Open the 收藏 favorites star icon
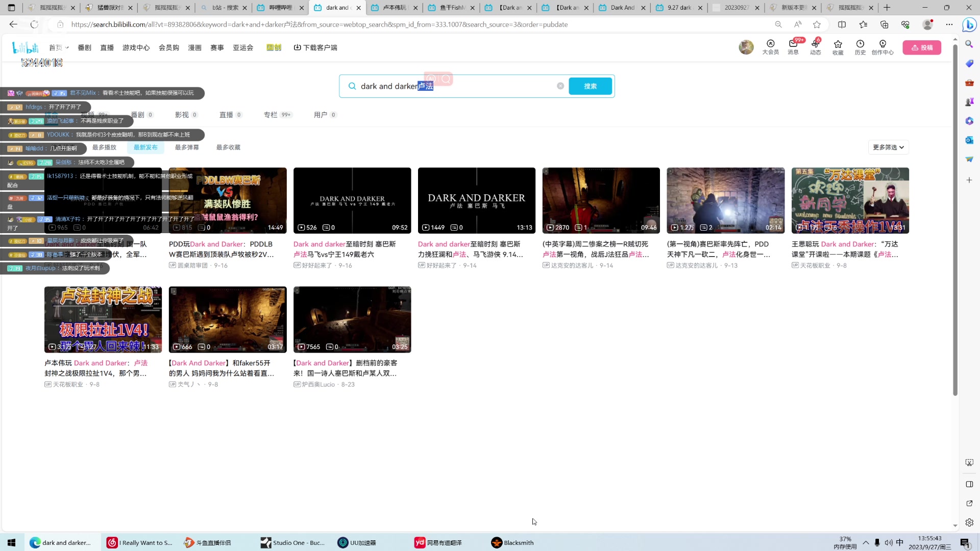Screen dimensions: 980x551 click(x=838, y=47)
